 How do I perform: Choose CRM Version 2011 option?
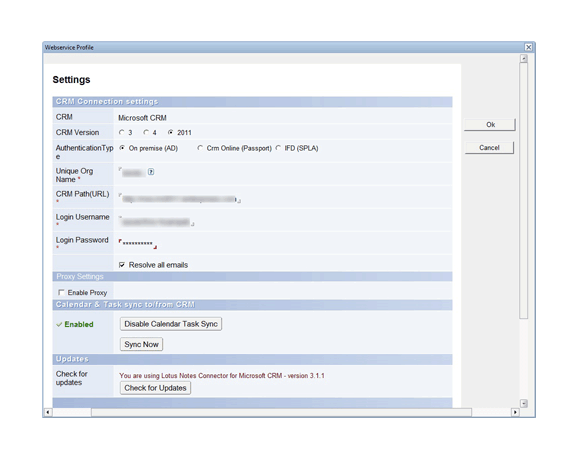tap(170, 132)
